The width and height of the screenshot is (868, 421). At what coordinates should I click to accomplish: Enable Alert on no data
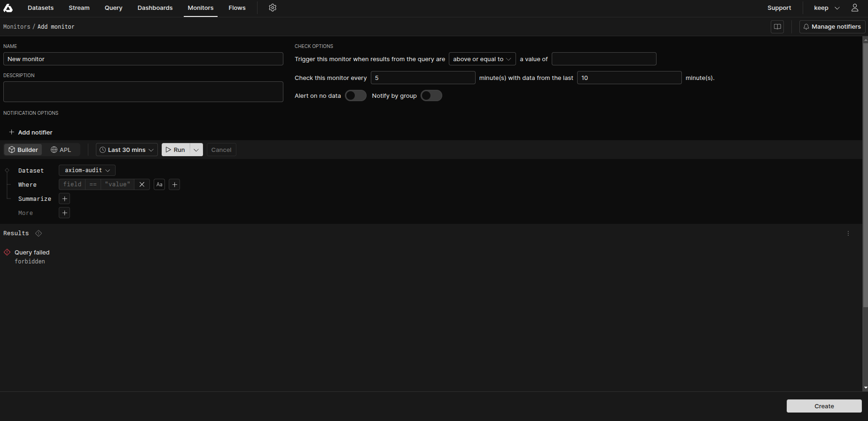coord(356,95)
